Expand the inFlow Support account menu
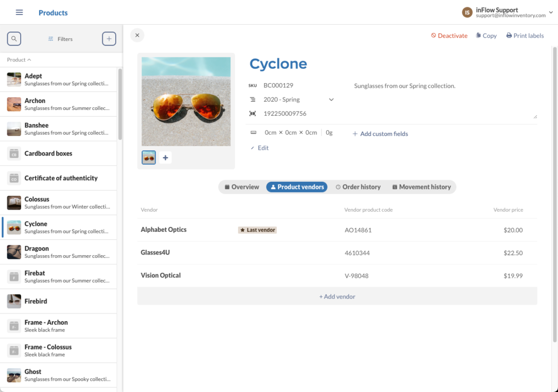Screen dimensions: 558x392 551,12
